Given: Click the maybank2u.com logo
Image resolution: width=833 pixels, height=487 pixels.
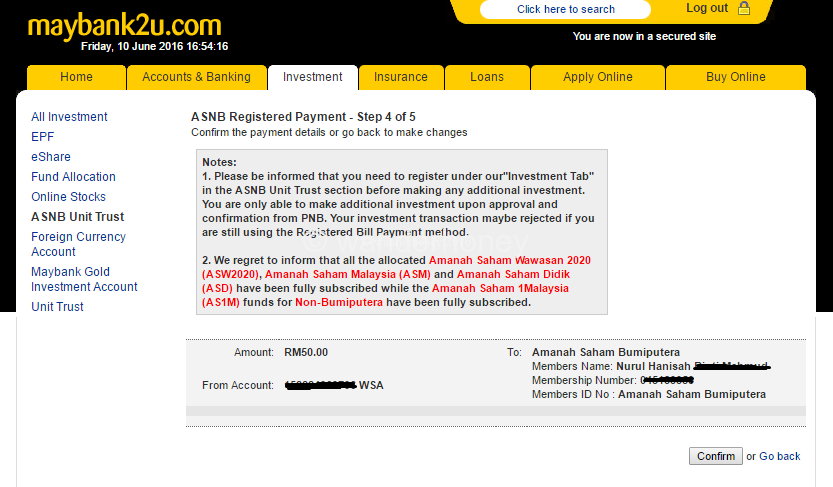Looking at the screenshot, I should pyautogui.click(x=124, y=25).
